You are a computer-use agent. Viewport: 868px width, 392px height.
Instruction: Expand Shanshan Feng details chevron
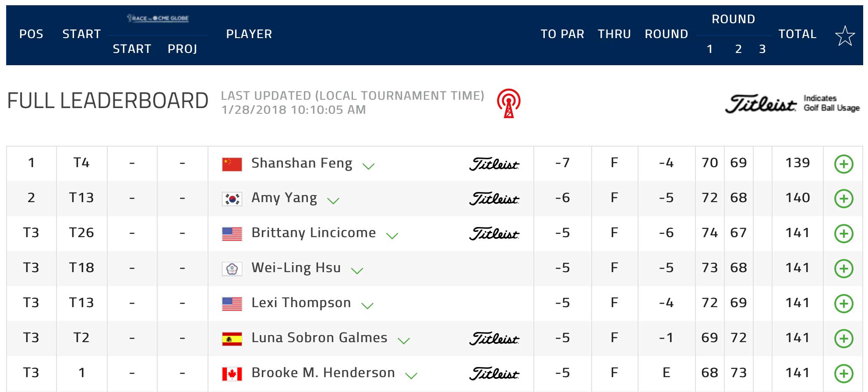click(368, 166)
